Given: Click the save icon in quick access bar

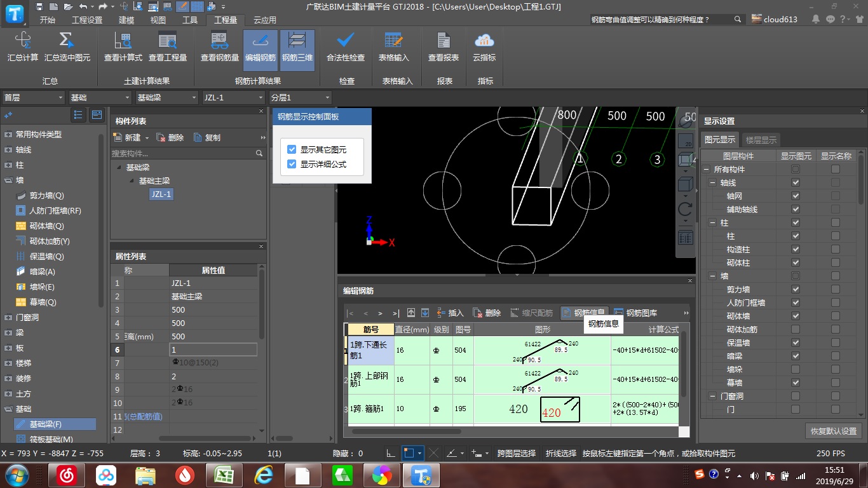Looking at the screenshot, I should (x=39, y=6).
